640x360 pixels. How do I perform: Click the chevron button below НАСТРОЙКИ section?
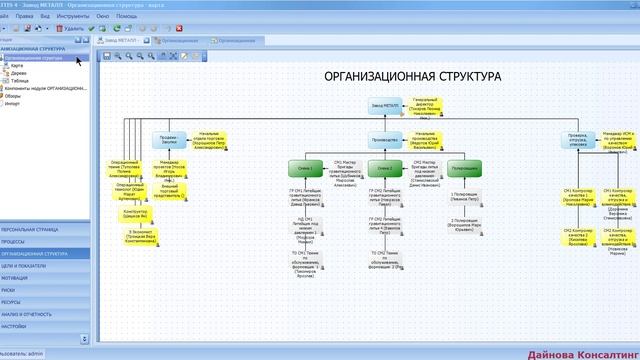click(x=84, y=339)
